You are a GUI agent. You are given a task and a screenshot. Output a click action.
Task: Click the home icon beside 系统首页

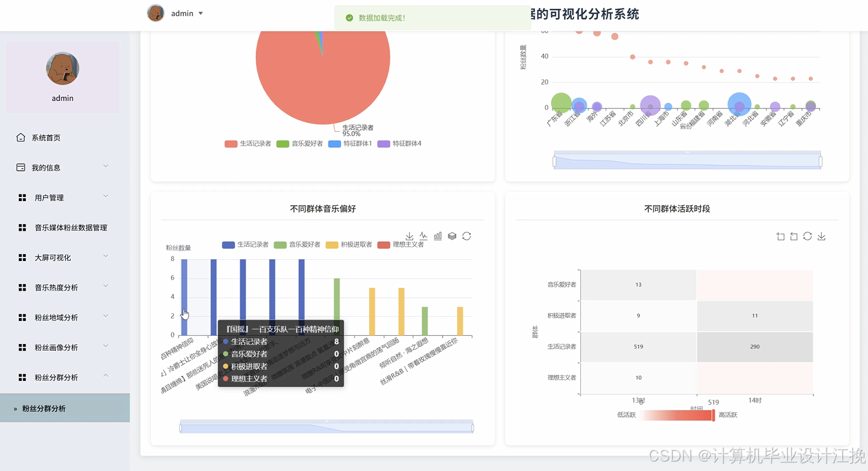point(21,138)
